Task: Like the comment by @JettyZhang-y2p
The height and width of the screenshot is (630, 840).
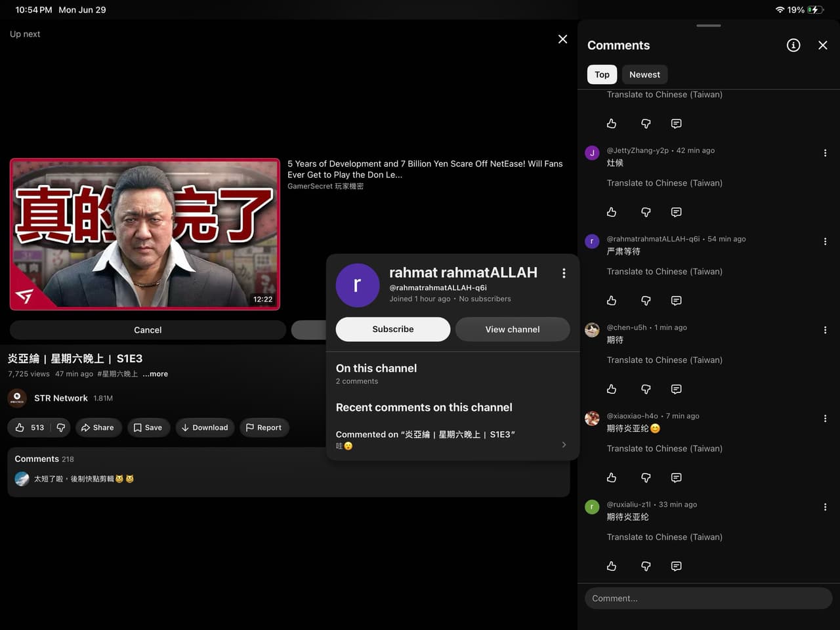Action: 612,212
